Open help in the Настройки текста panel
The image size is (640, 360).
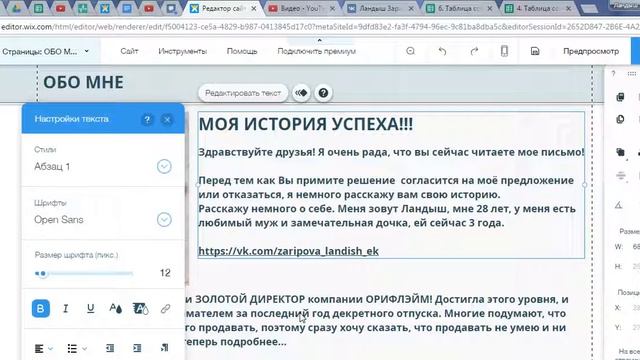pyautogui.click(x=147, y=120)
